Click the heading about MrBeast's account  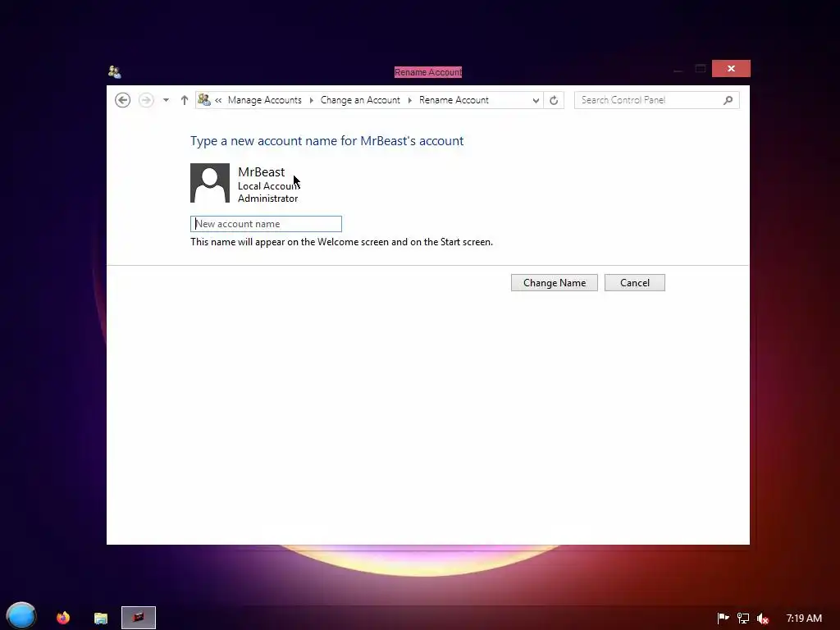(x=326, y=141)
